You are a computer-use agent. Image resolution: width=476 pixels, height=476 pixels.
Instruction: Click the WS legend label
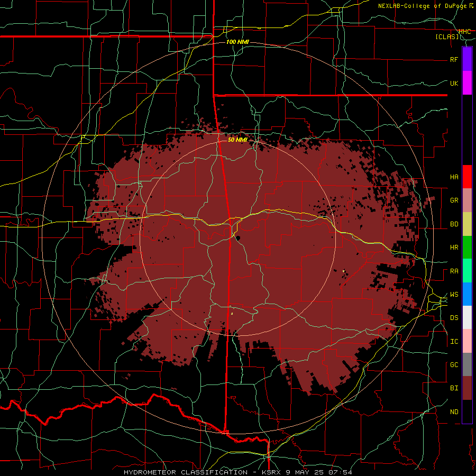point(454,295)
